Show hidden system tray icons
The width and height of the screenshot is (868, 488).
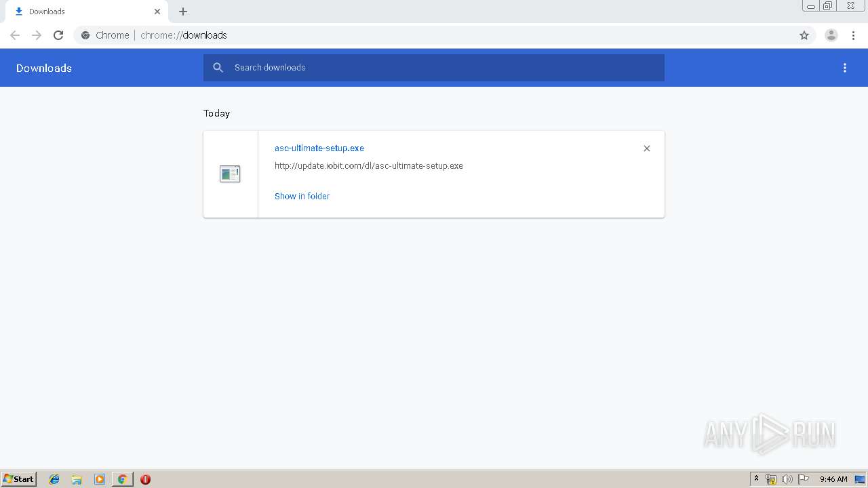pyautogui.click(x=756, y=479)
